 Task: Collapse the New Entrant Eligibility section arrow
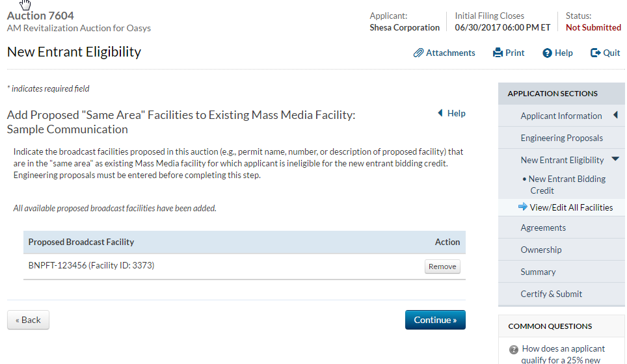point(615,159)
